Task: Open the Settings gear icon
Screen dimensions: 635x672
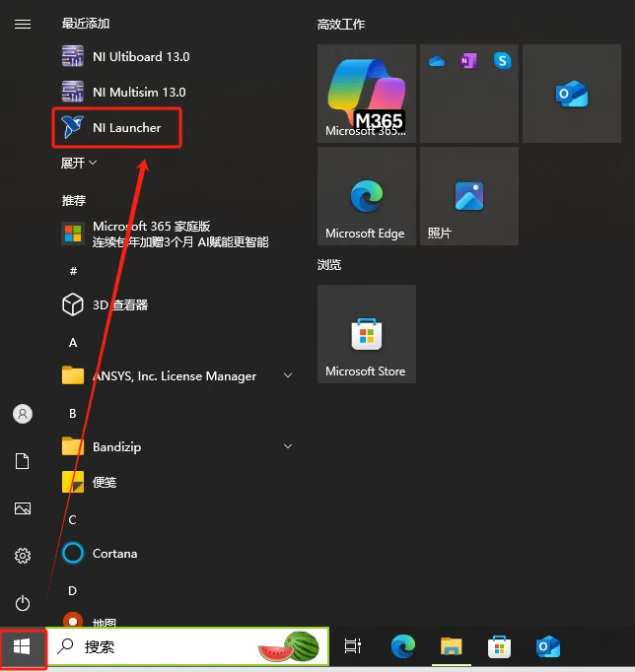Action: pos(23,556)
